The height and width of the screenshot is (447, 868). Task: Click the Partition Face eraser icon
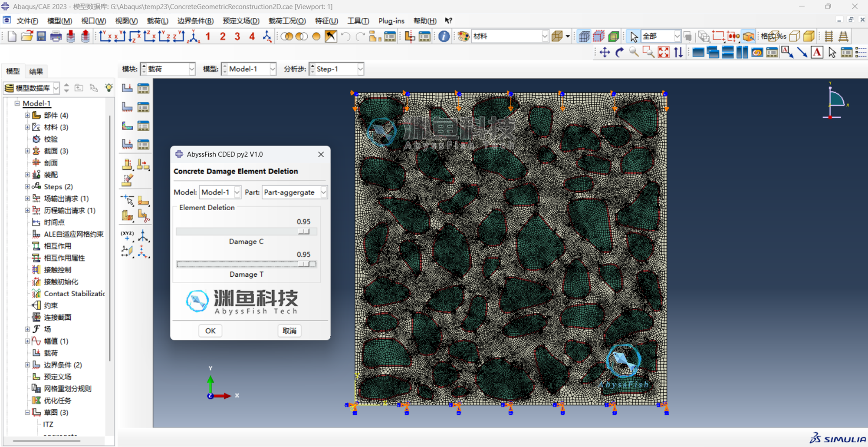point(127,179)
